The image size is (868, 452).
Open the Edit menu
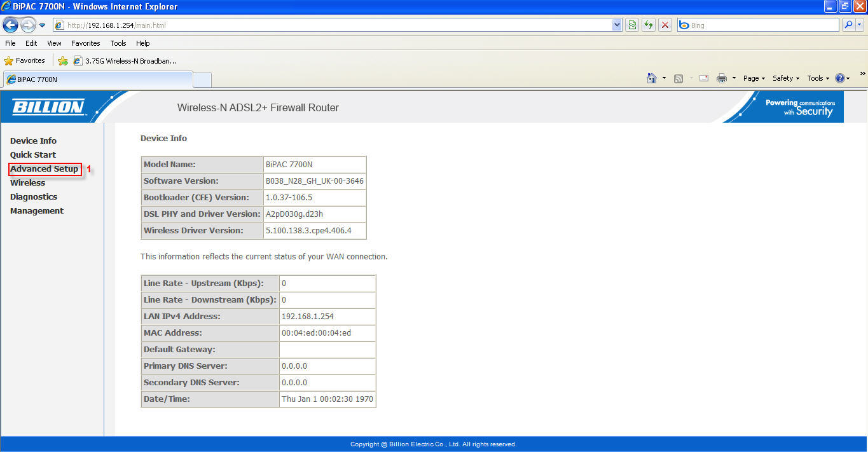pos(31,43)
